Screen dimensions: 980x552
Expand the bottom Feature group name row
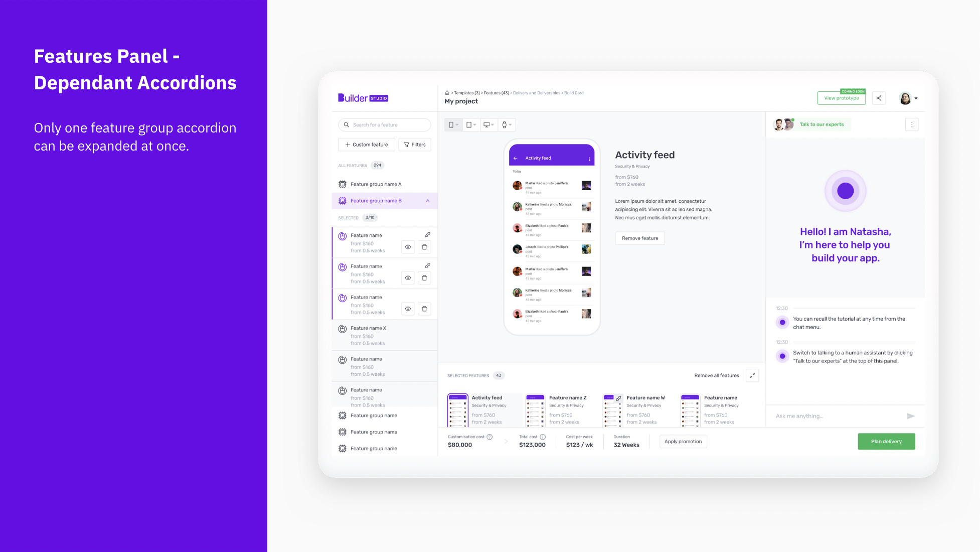click(x=384, y=448)
